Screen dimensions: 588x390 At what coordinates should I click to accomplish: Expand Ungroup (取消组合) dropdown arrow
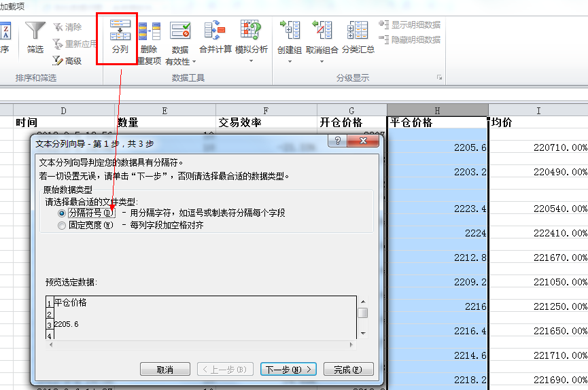click(x=322, y=62)
